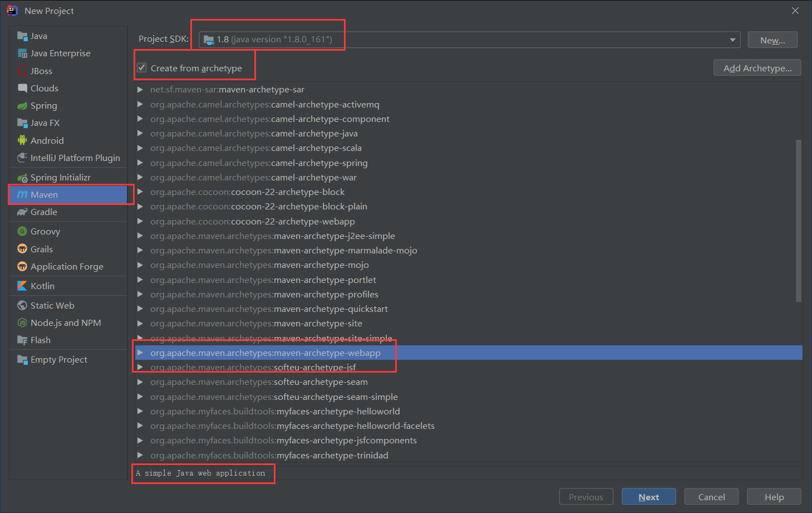This screenshot has height=513, width=812.
Task: Close the New Project dialog
Action: (795, 11)
